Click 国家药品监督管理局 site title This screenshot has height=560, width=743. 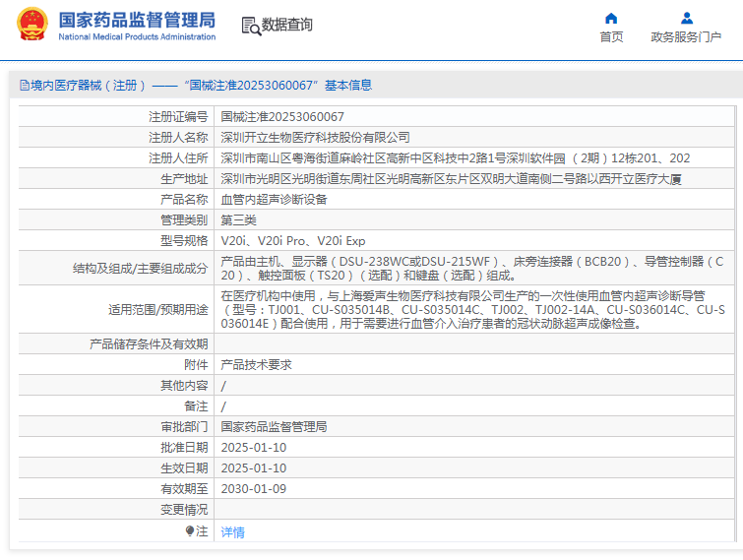click(x=137, y=21)
